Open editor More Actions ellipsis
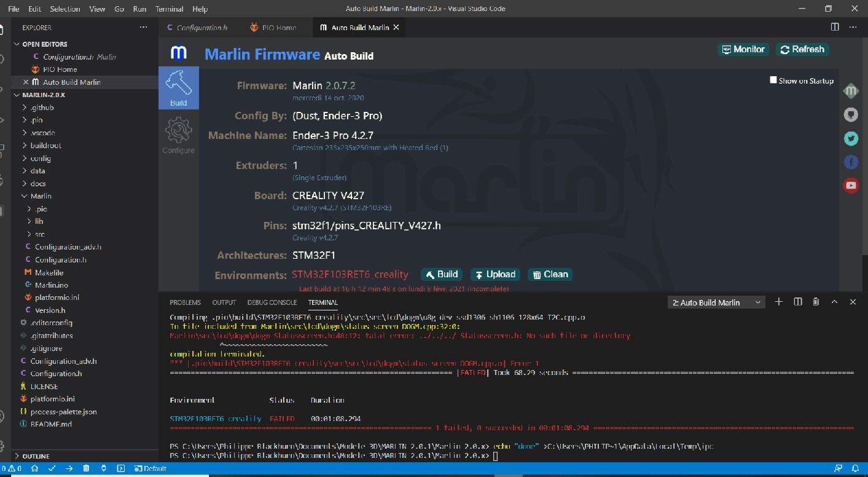This screenshot has width=868, height=477. [853, 27]
